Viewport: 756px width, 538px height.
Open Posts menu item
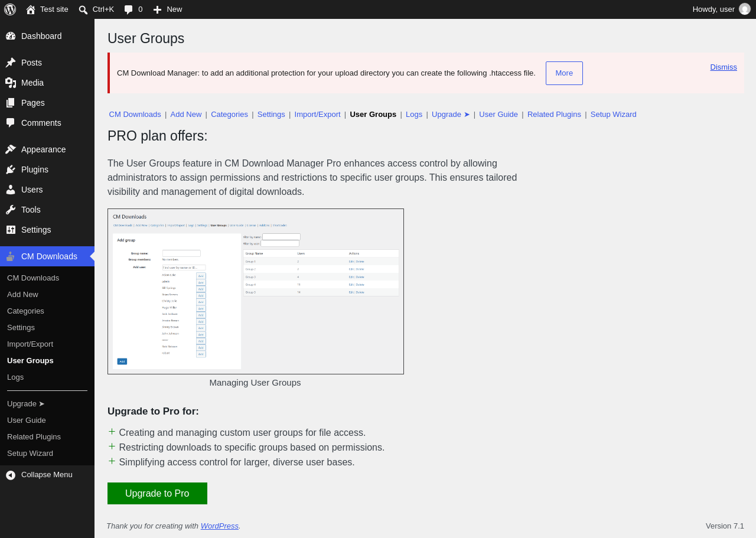pyautogui.click(x=47, y=63)
